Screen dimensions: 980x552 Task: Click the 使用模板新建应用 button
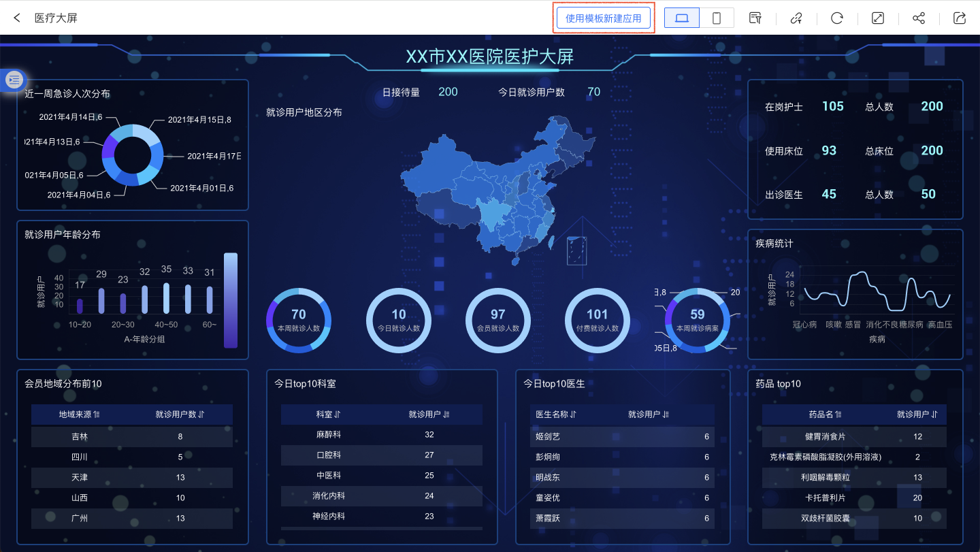click(604, 18)
